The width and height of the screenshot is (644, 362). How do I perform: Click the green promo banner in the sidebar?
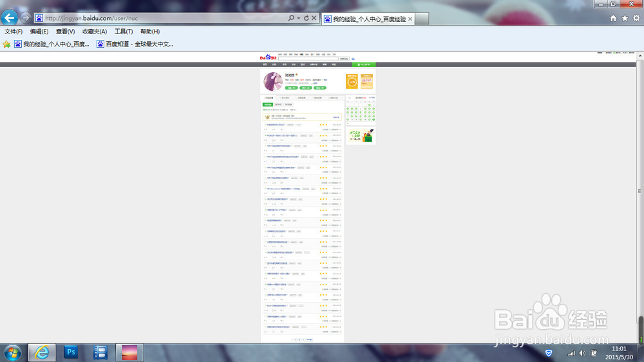click(361, 136)
